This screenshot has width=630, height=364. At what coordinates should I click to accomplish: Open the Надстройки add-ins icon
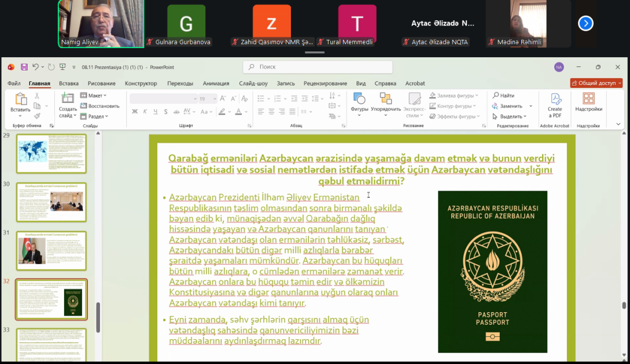click(588, 102)
